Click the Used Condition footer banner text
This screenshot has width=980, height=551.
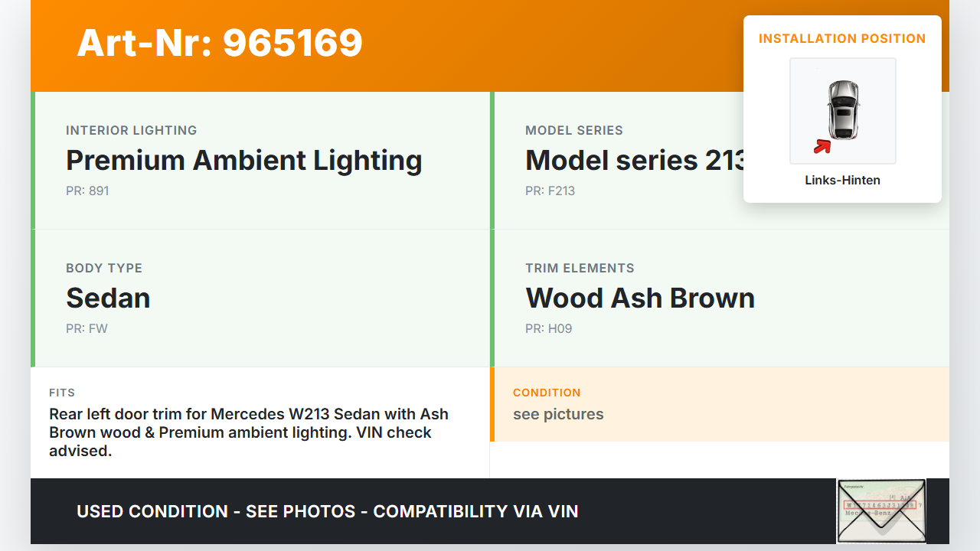[328, 511]
